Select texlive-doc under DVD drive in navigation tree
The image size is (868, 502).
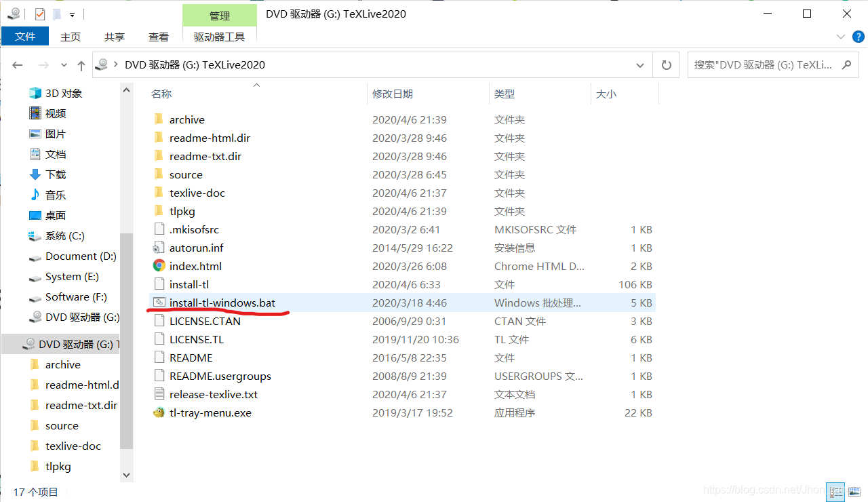pos(73,446)
